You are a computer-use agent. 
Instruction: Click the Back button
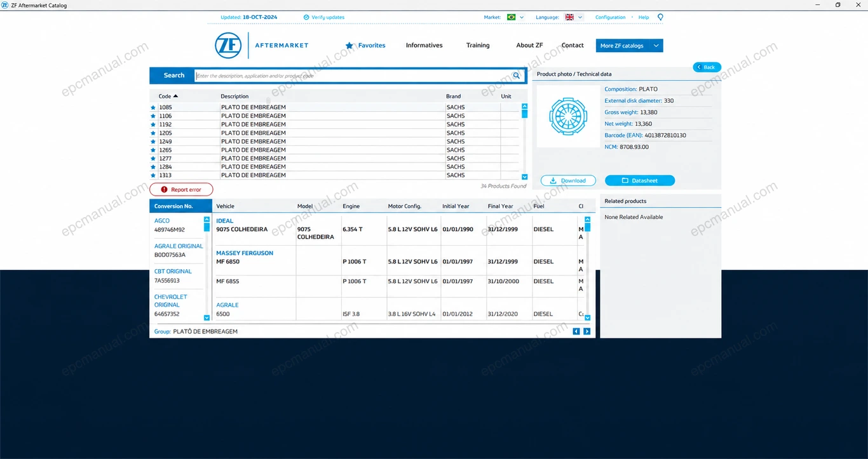click(x=707, y=67)
